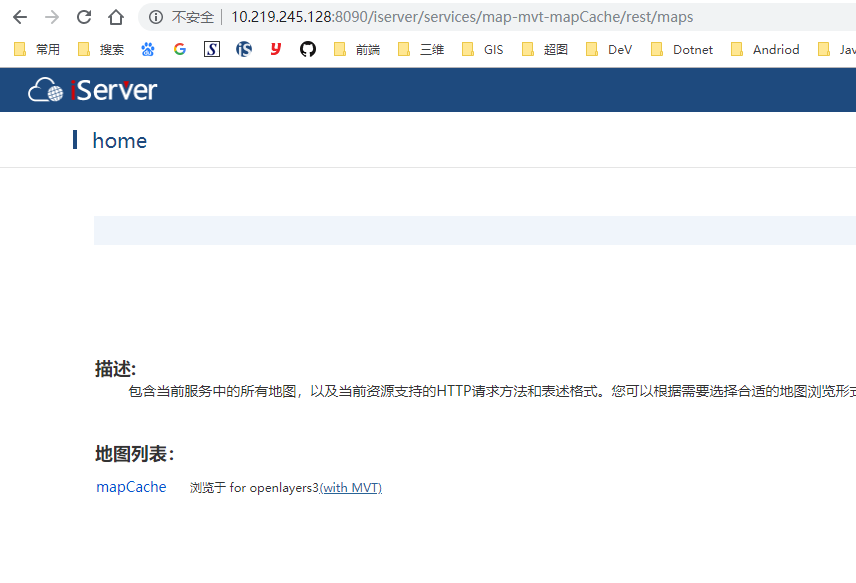The height and width of the screenshot is (583, 856).
Task: Open the red Y bookmark icon
Action: 276,50
